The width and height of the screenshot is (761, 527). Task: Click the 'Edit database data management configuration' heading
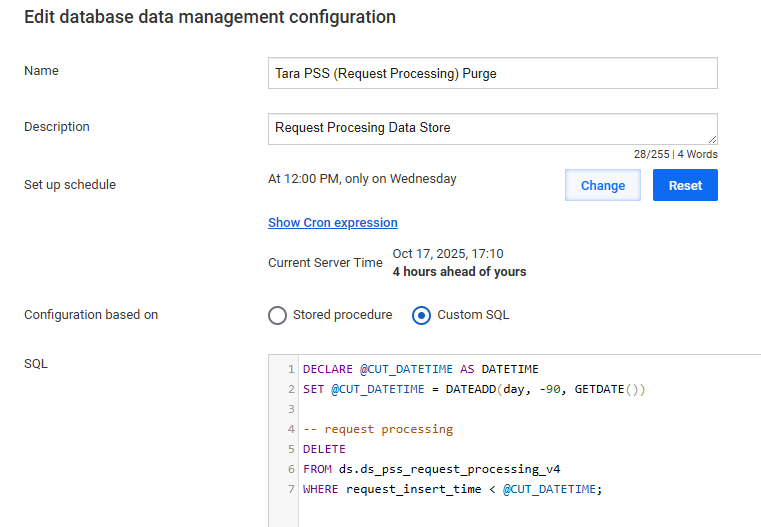[x=210, y=17]
